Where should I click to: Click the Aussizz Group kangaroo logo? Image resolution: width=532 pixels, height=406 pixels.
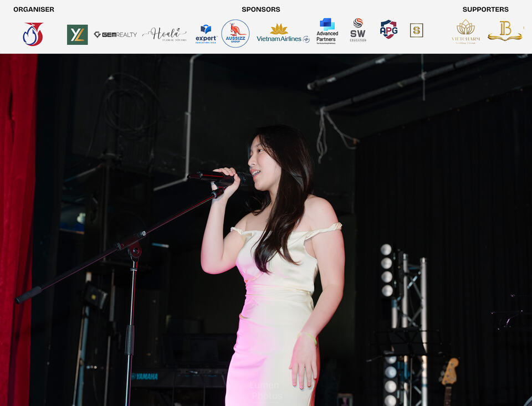coord(236,34)
